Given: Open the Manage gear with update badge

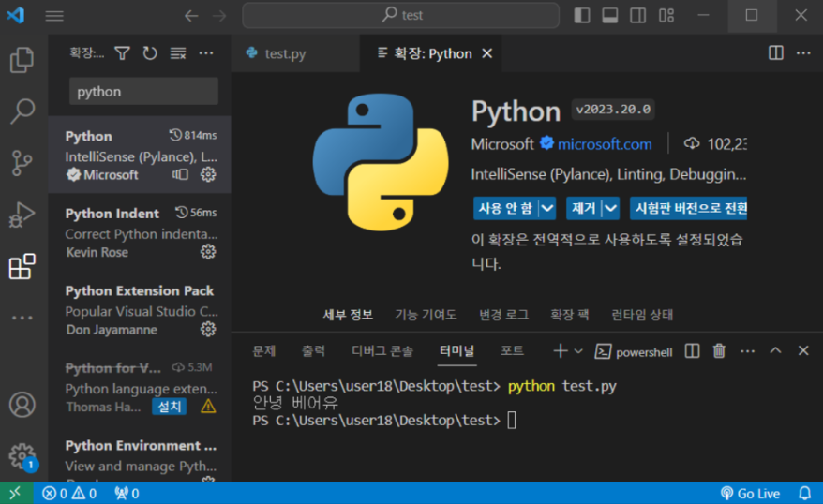Looking at the screenshot, I should [22, 456].
